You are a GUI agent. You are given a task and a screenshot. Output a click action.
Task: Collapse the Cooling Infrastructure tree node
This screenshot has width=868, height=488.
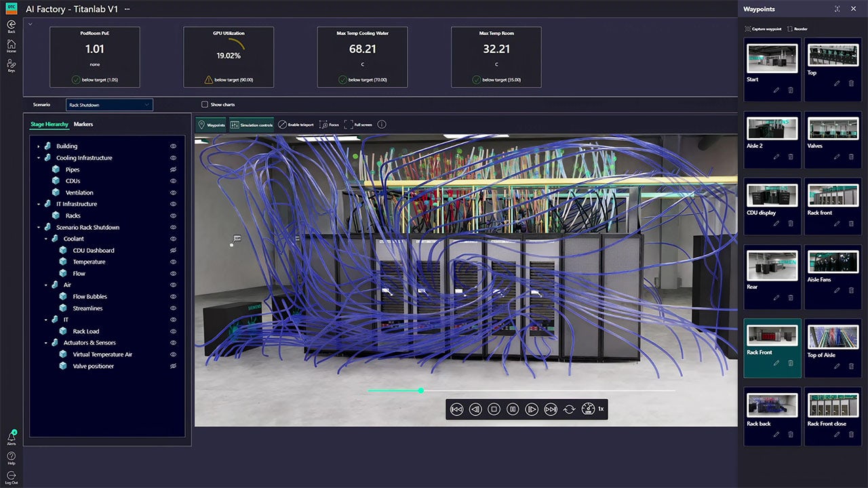coord(39,157)
